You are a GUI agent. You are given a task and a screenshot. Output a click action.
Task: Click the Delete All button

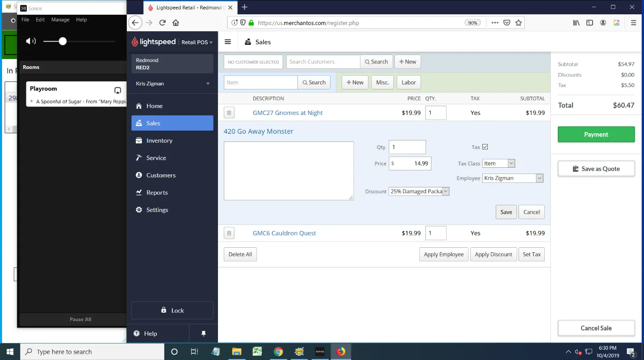pyautogui.click(x=240, y=254)
